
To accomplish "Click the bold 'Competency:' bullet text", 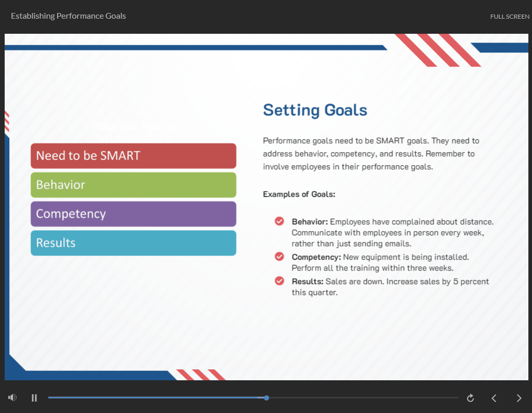I will click(x=316, y=257).
